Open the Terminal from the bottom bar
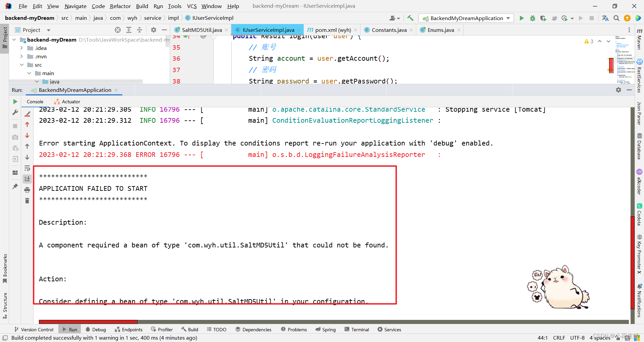 click(357, 329)
